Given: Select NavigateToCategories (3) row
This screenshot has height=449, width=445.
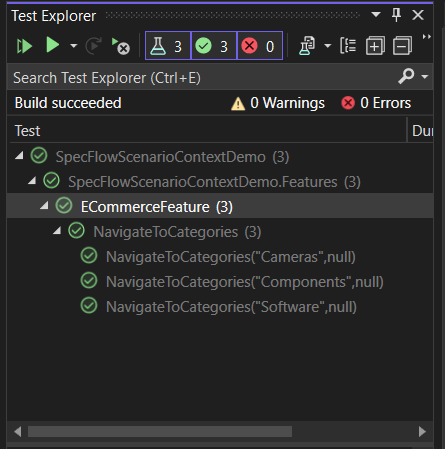Looking at the screenshot, I should [x=220, y=232].
